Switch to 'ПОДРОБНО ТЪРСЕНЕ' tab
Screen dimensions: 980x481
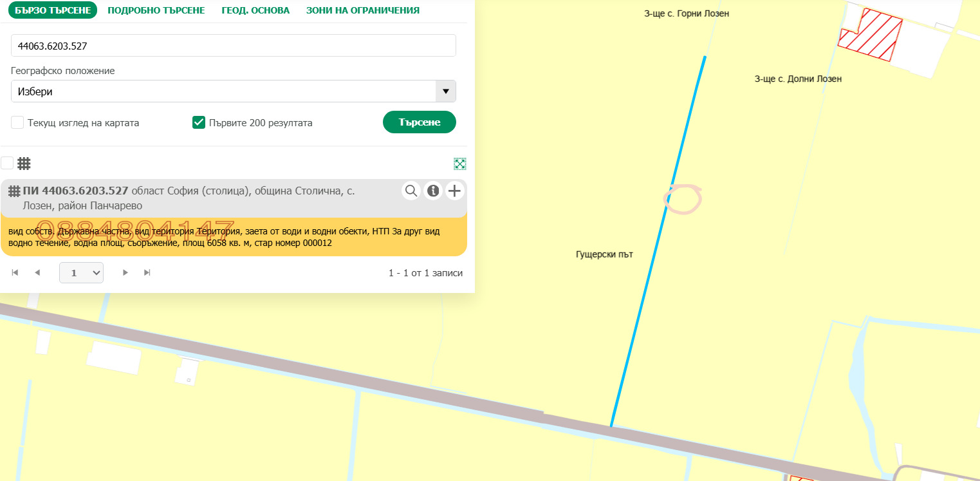tap(156, 10)
